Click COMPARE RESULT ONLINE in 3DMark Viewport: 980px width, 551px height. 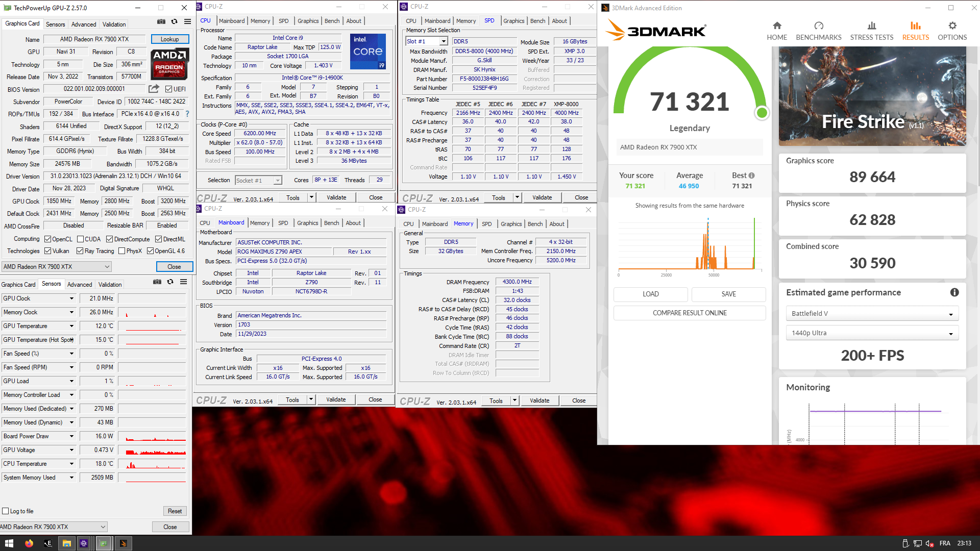(x=690, y=313)
